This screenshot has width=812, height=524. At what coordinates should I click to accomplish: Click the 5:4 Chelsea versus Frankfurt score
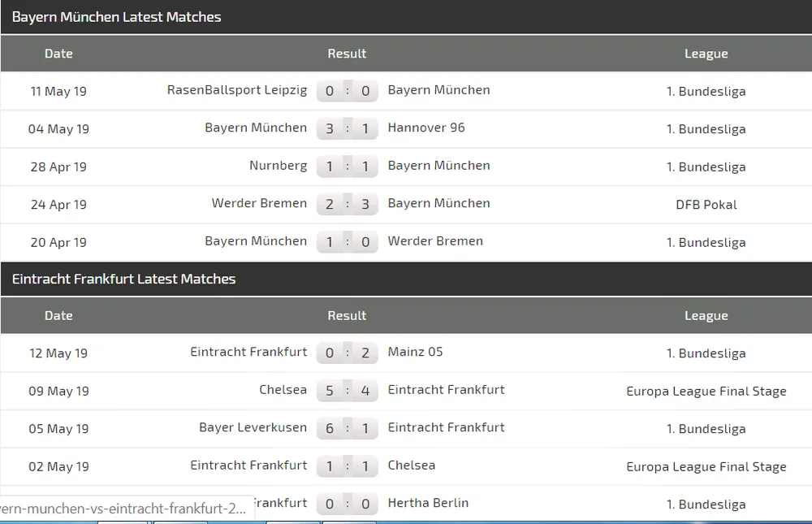[x=347, y=390]
